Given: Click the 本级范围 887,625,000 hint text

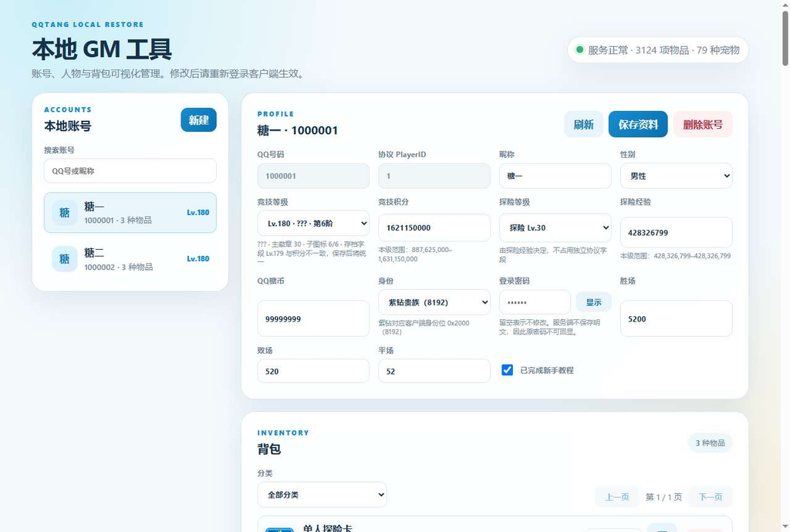Looking at the screenshot, I should pos(415,254).
